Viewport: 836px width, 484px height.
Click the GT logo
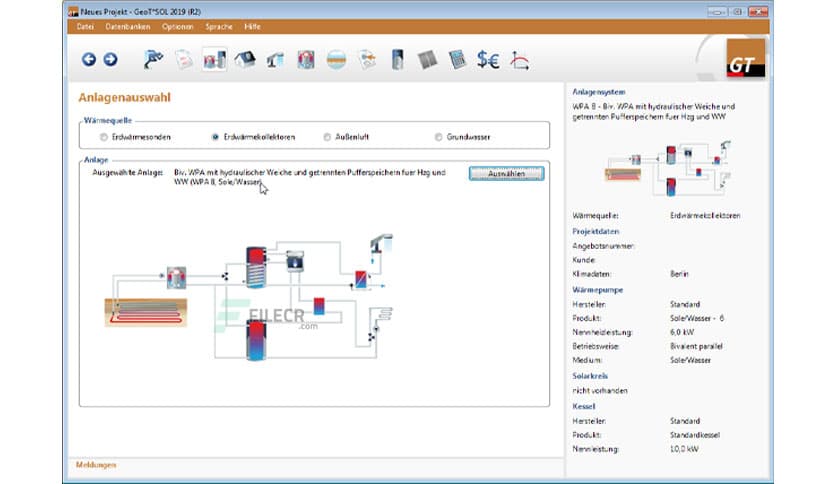tap(745, 59)
